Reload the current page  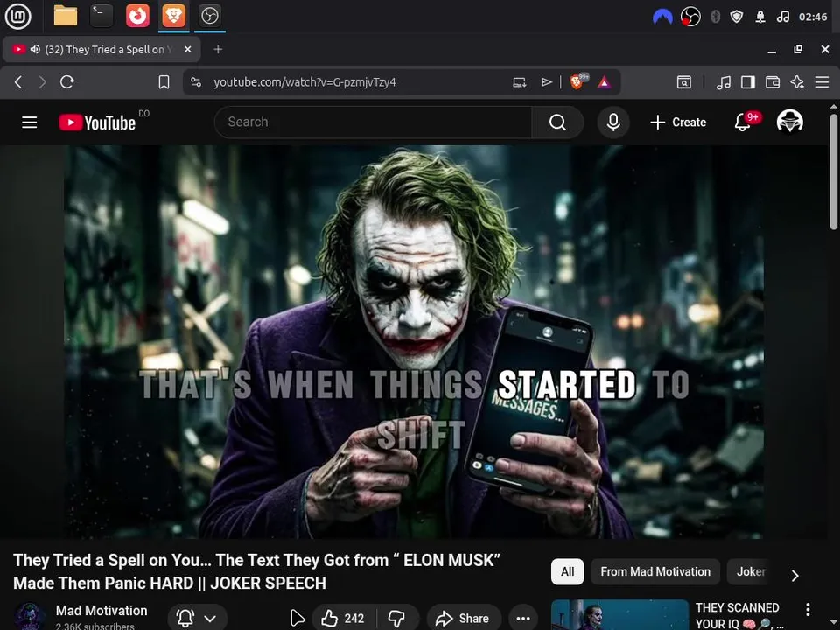click(67, 82)
